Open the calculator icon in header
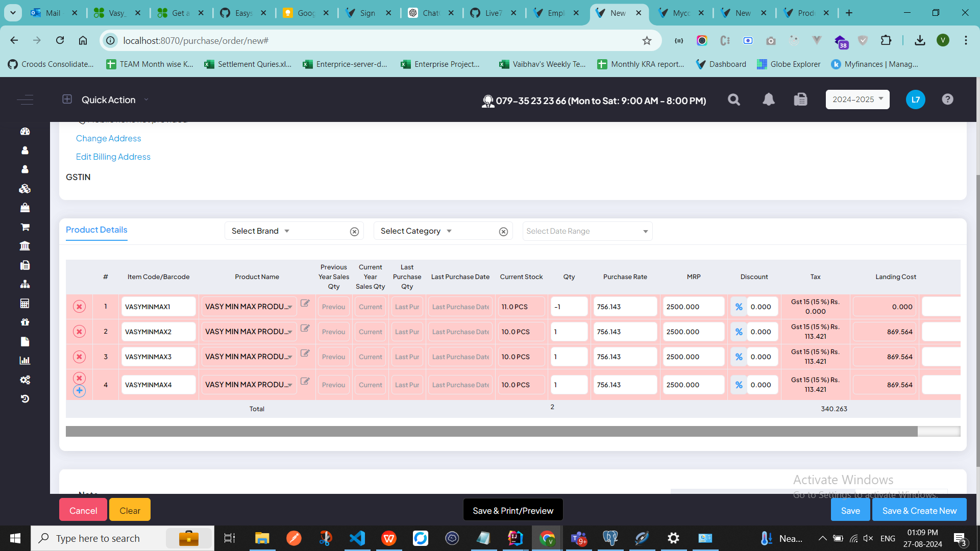980x551 pixels. [x=800, y=99]
